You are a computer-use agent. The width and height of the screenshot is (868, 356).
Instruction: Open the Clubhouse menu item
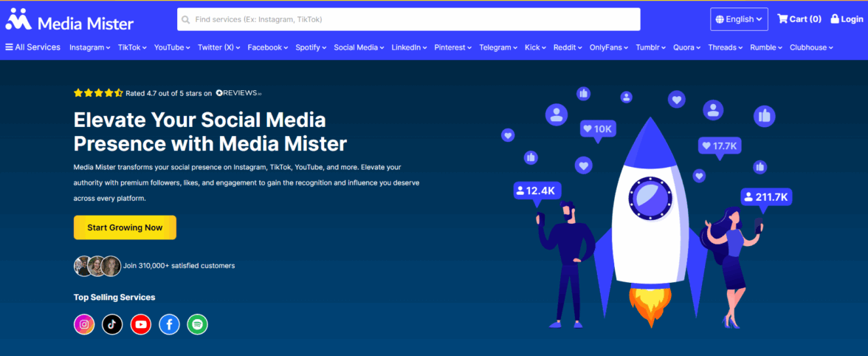[812, 47]
